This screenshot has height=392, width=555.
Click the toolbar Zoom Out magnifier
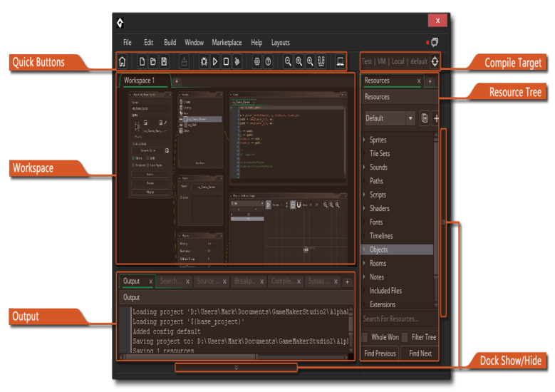[x=288, y=61]
